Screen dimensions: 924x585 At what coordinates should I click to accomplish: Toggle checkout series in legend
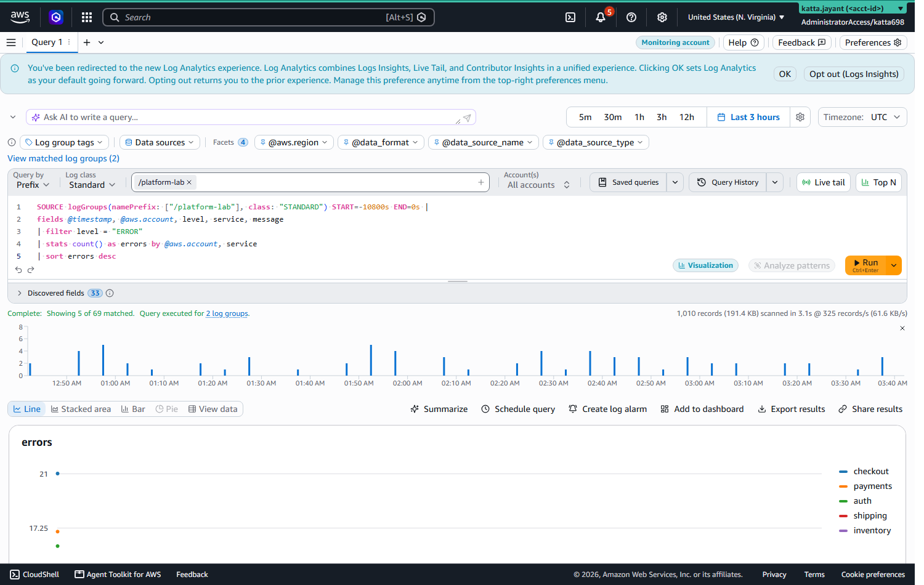[864, 471]
